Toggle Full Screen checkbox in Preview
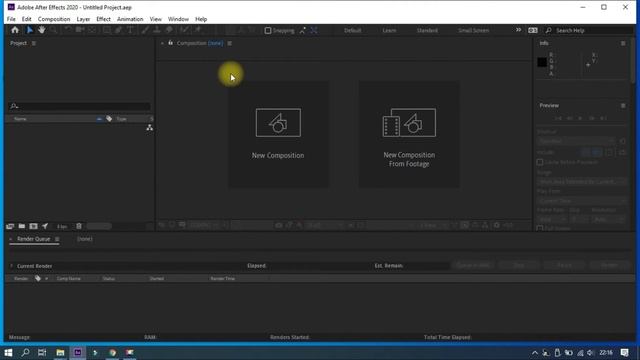 click(x=540, y=229)
